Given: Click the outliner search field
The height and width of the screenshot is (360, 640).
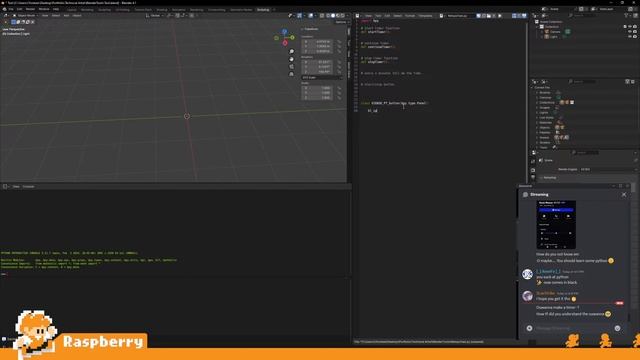Looking at the screenshot, I should 584,16.
